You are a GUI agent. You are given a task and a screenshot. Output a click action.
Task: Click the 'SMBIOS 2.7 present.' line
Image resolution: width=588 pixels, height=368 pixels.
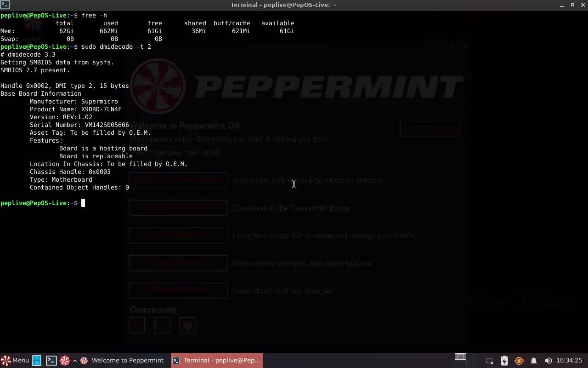[x=35, y=70]
